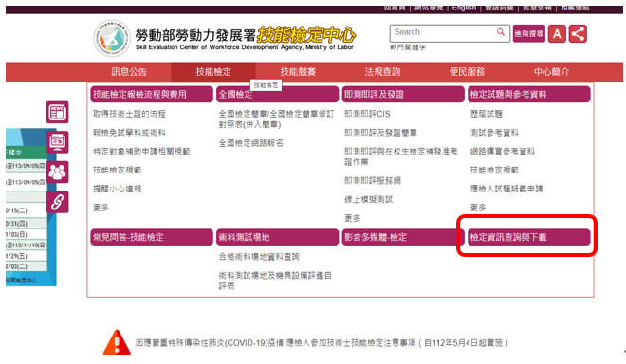Select the 影音多媒體-檢定 section header
This screenshot has width=626, height=364.
tap(403, 237)
